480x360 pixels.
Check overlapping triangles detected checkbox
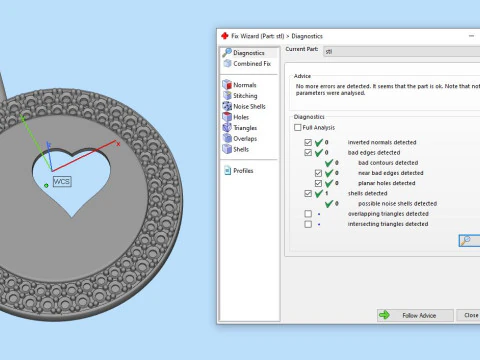click(308, 214)
